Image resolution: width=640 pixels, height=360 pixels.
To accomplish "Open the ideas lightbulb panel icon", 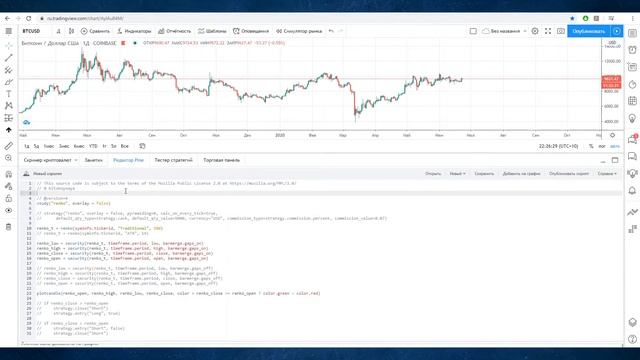I will [632, 118].
